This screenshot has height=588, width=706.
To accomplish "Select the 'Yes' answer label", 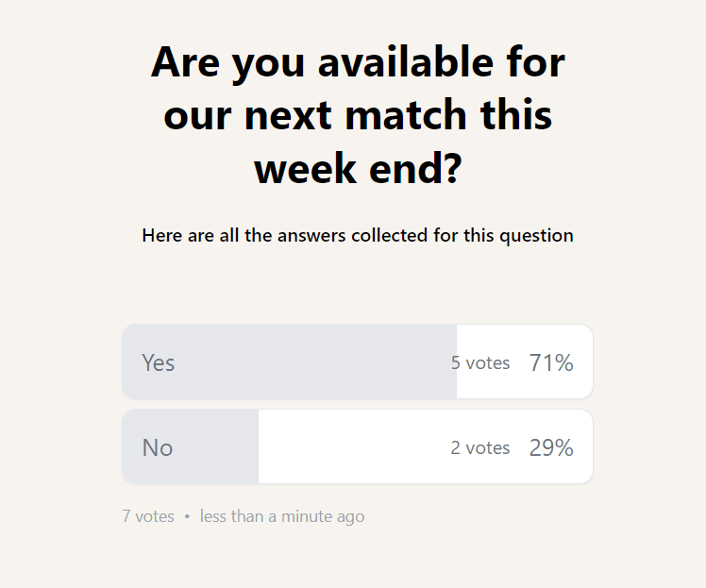I will tap(158, 362).
